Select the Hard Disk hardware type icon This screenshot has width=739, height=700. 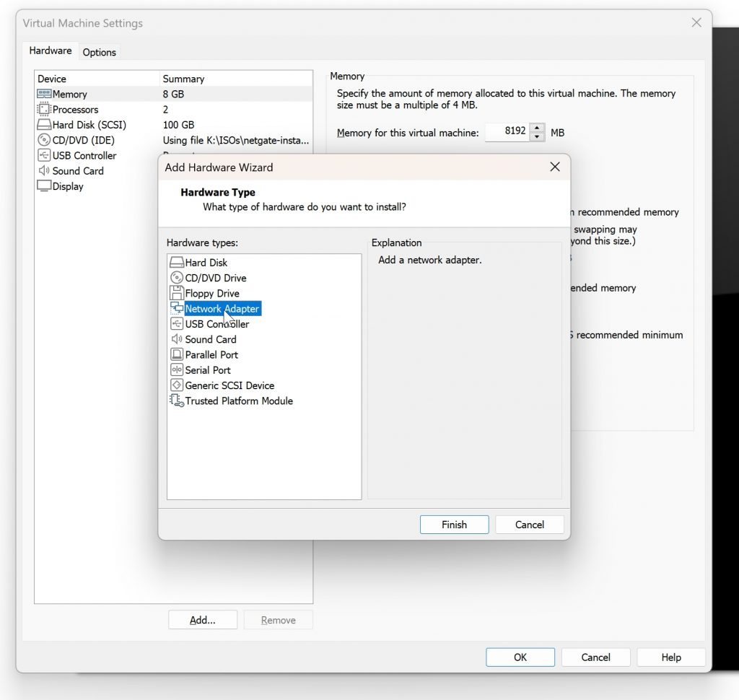pyautogui.click(x=176, y=263)
